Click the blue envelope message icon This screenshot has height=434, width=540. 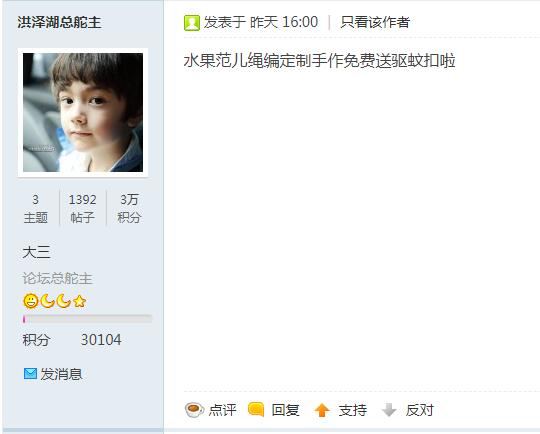click(30, 373)
